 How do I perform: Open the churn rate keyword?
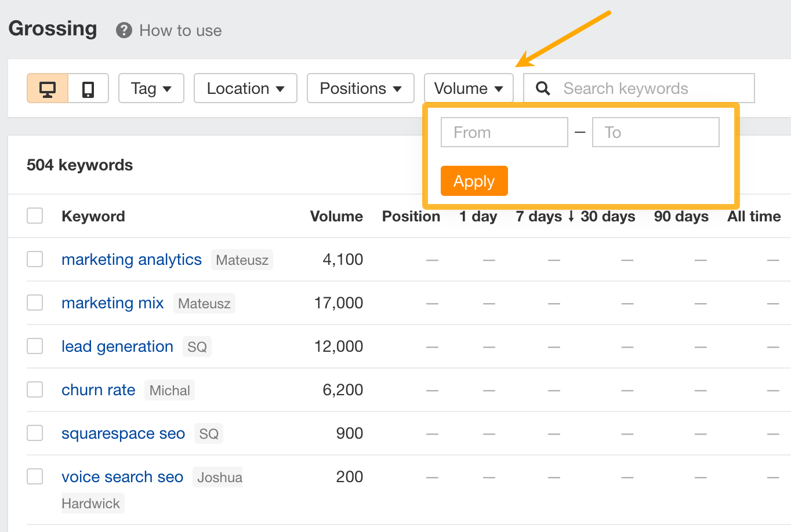point(99,390)
